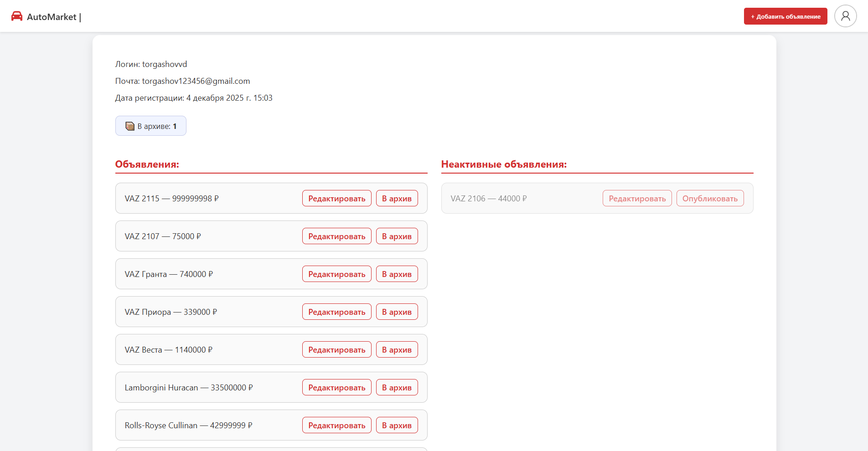Edit the VAZ Гранта listing

[336, 274]
